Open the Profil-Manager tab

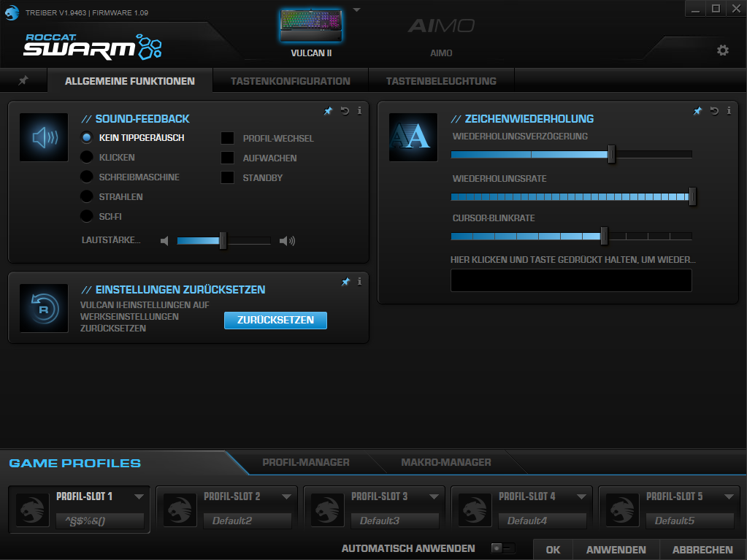(306, 462)
